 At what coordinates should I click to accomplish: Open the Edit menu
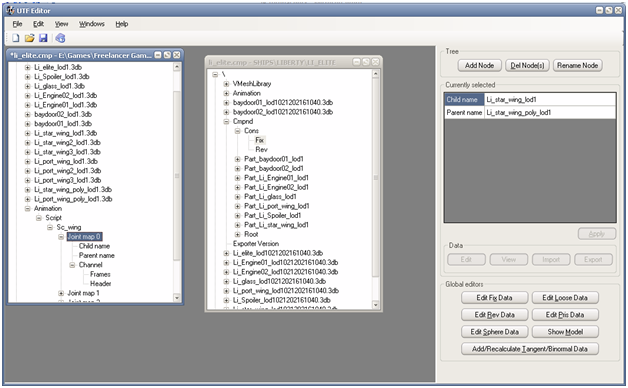pos(38,24)
